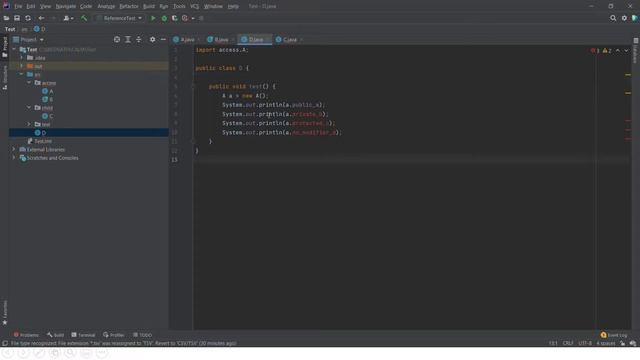This screenshot has height=360, width=640.
Task: Switch to the A.java tab
Action: (x=187, y=40)
